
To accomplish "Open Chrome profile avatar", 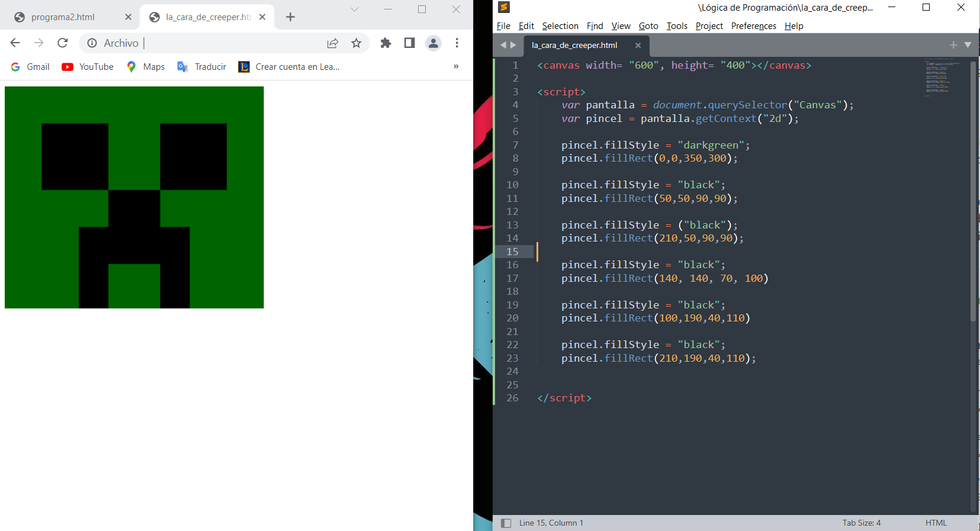I will pos(433,43).
